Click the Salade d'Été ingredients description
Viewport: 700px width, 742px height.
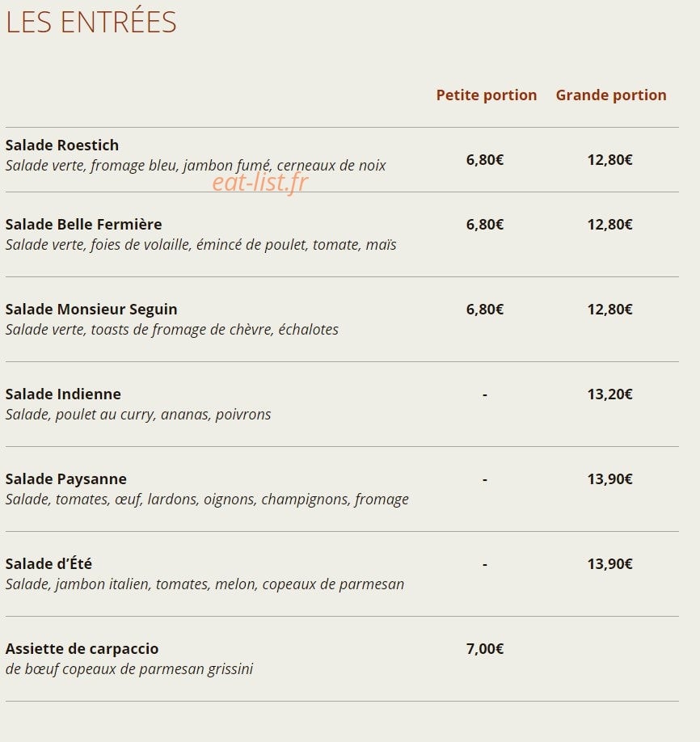click(205, 584)
